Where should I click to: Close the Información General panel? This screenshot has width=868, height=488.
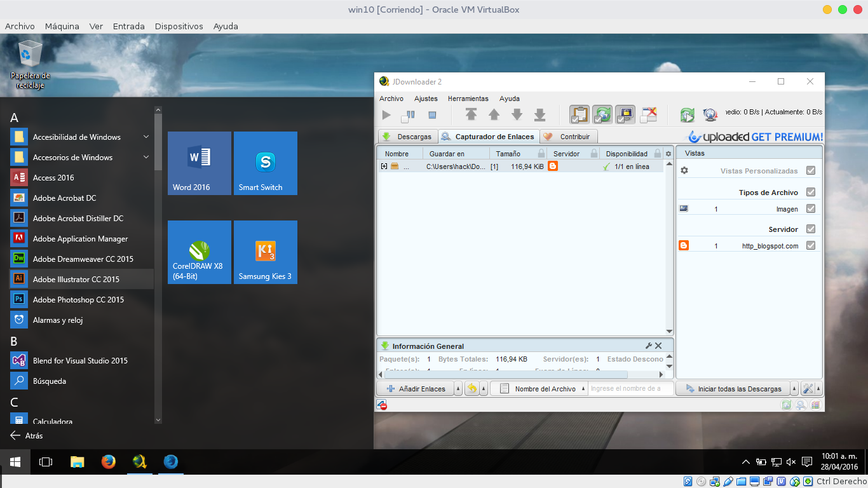[x=658, y=346]
